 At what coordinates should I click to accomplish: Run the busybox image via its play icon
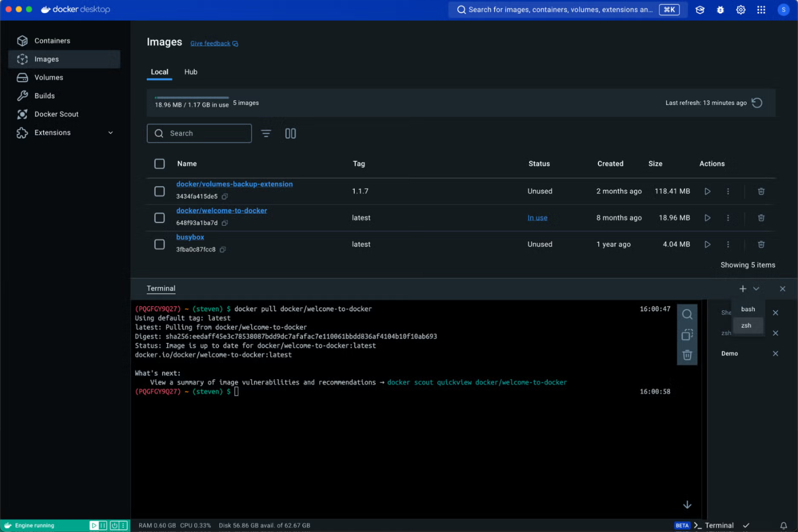point(707,244)
